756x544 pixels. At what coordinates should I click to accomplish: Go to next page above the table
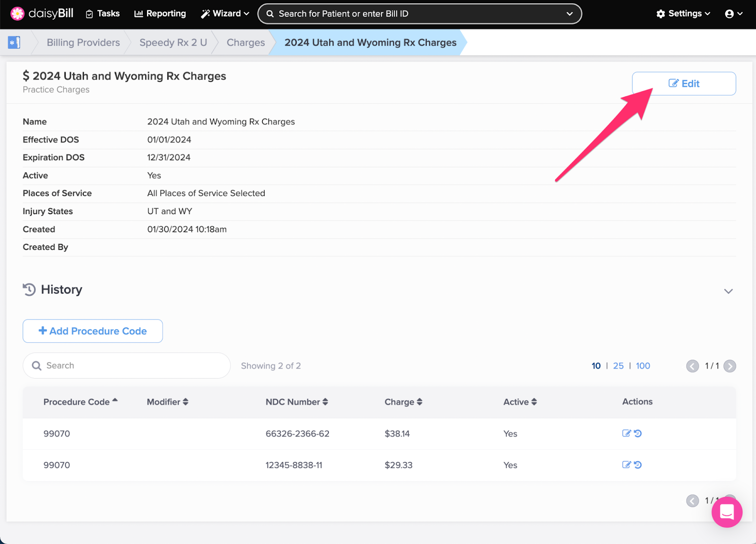(730, 366)
